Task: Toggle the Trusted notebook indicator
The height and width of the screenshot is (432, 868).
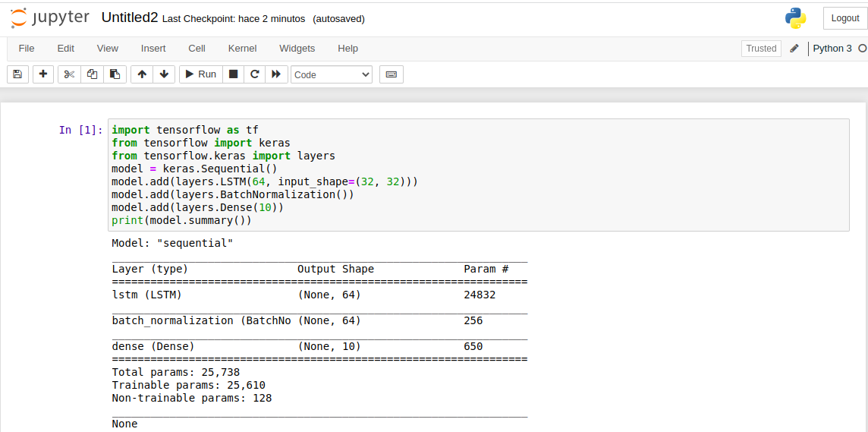Action: 761,49
